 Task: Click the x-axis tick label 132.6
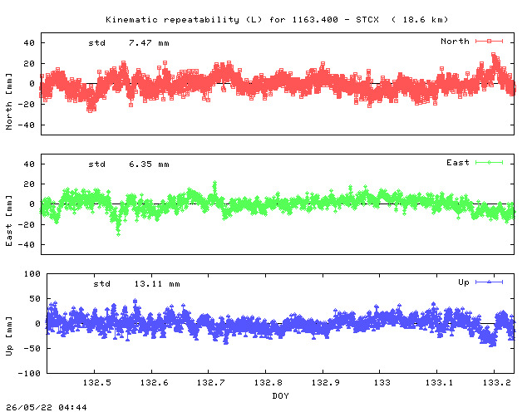[155, 383]
